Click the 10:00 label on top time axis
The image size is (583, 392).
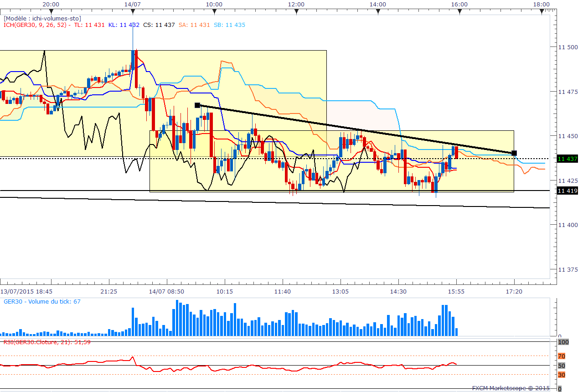click(214, 4)
